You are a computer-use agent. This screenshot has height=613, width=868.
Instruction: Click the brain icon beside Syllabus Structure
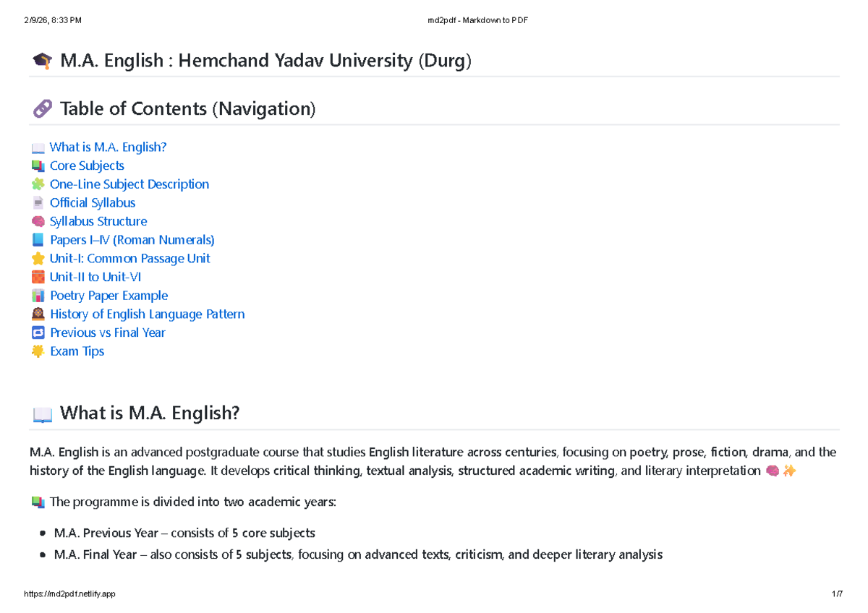pos(38,222)
